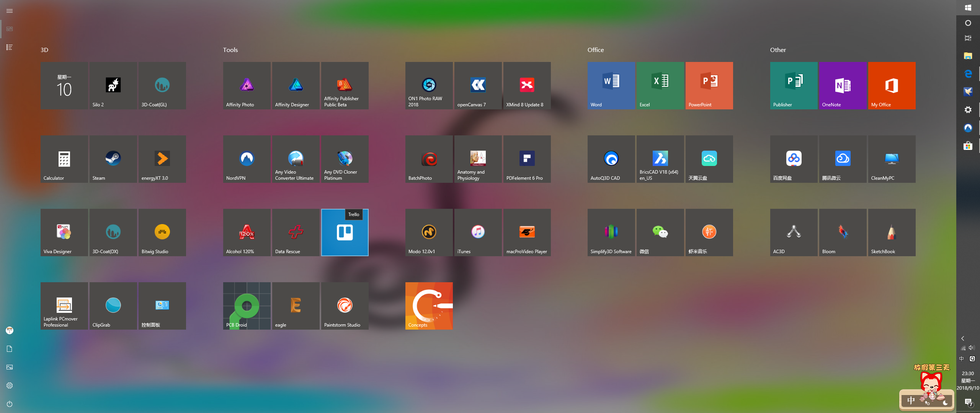Open Any Video Converter Ultimate tile
This screenshot has height=413, width=980.
[296, 159]
